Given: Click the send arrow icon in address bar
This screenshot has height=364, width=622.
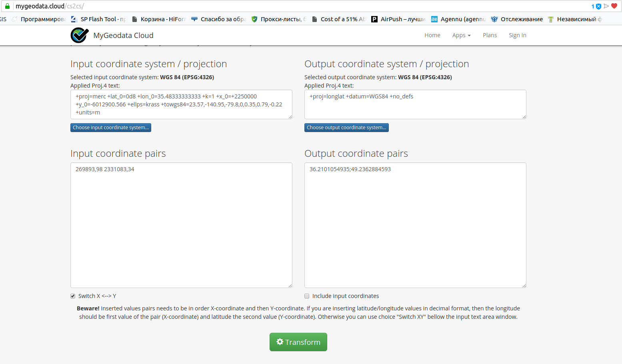Looking at the screenshot, I should point(606,6).
